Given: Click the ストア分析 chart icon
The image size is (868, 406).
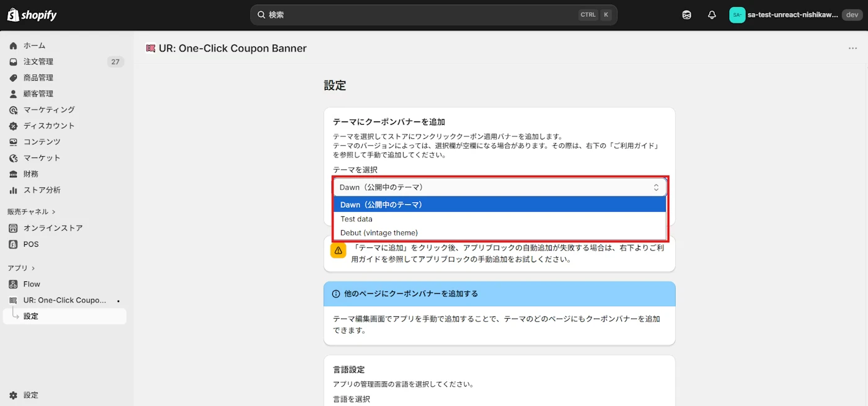Looking at the screenshot, I should pyautogui.click(x=13, y=190).
